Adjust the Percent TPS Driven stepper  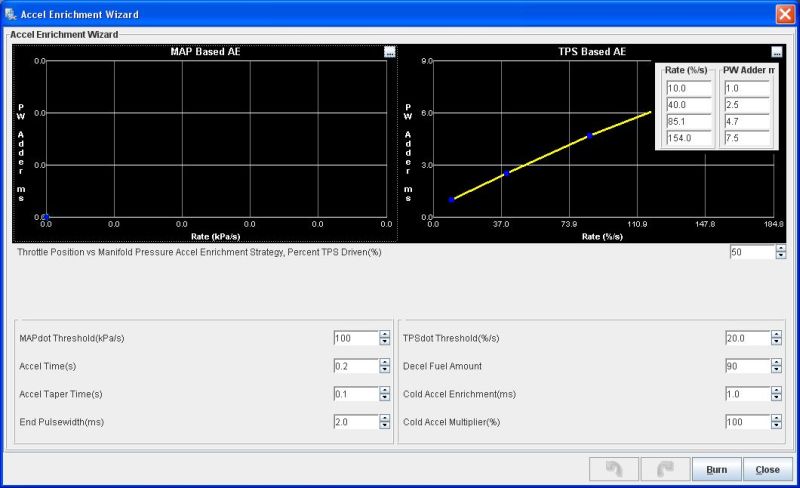tap(781, 253)
